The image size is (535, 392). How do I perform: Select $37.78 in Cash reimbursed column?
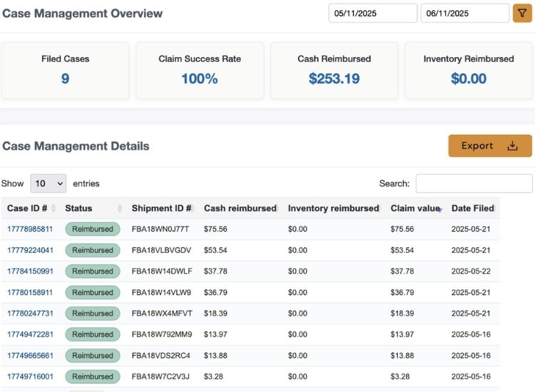(x=215, y=272)
